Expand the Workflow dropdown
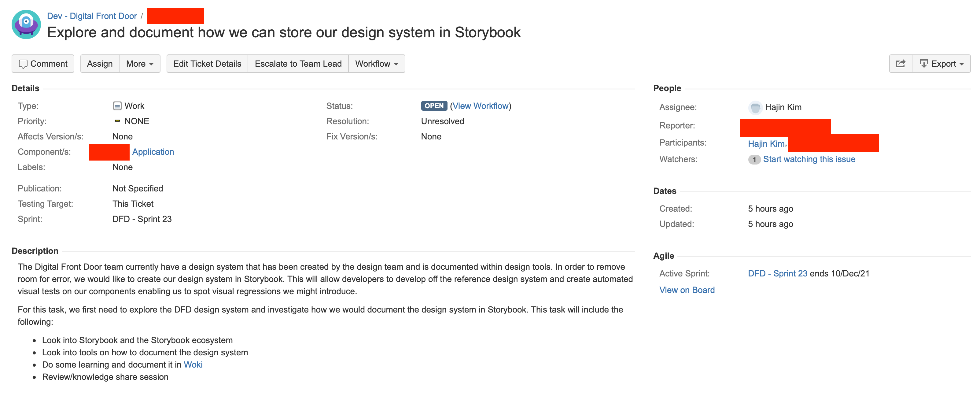Image resolution: width=980 pixels, height=411 pixels. point(376,64)
